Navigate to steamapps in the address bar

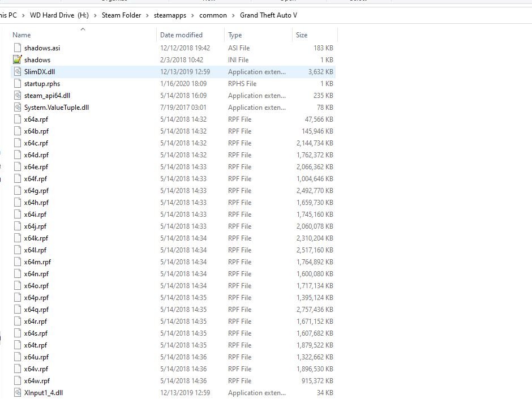(x=170, y=15)
